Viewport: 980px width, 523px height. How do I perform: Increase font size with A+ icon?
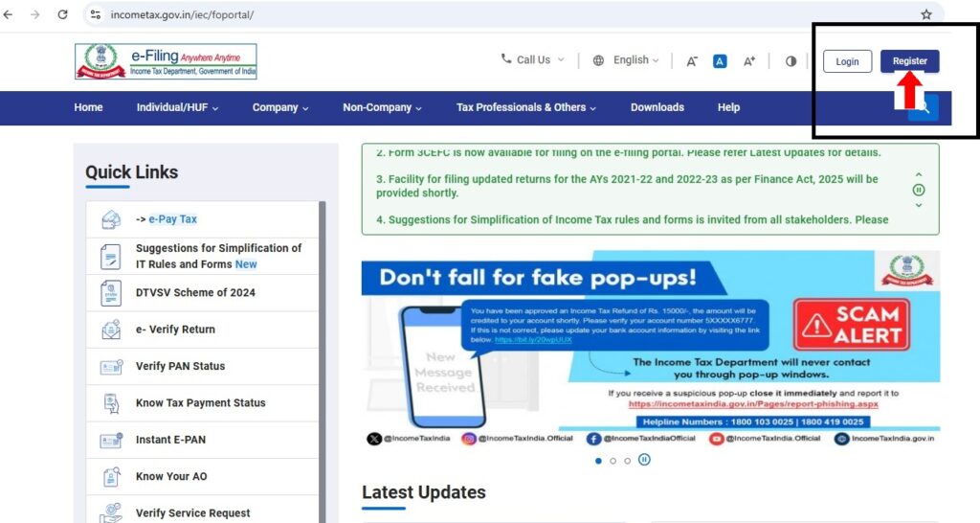pos(748,61)
